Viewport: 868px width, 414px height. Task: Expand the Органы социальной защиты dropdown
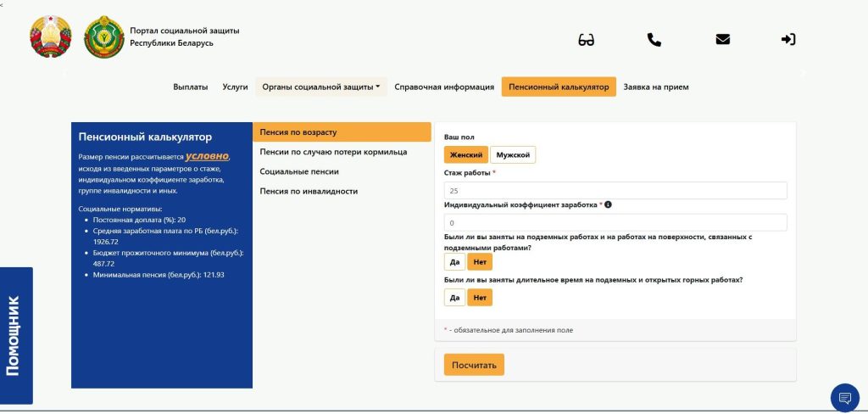coord(320,87)
